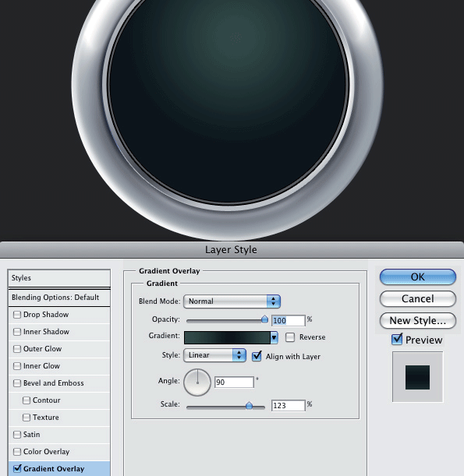Screen dimensions: 464x476
Task: Click the gradient color bar
Action: pyautogui.click(x=227, y=337)
